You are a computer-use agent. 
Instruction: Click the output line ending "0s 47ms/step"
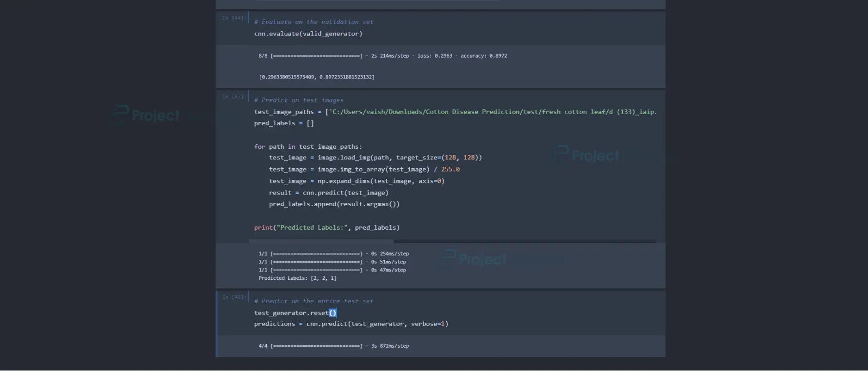pyautogui.click(x=332, y=270)
